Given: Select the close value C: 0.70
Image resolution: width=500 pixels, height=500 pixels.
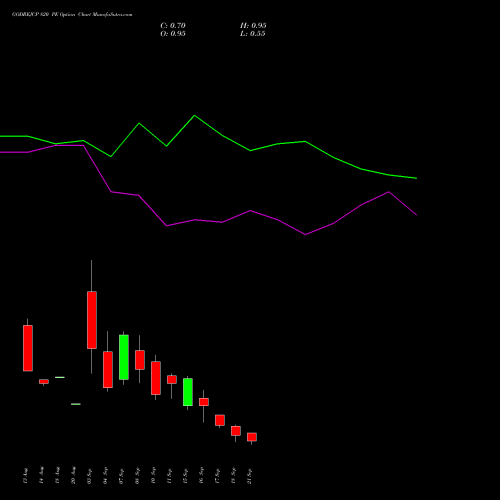Looking at the screenshot, I should (173, 26).
